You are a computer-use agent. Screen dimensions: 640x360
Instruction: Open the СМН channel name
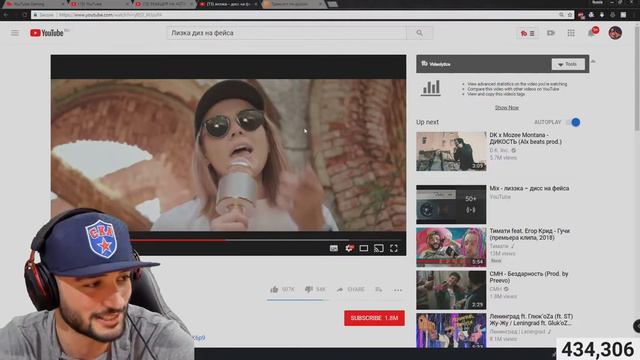(x=496, y=289)
